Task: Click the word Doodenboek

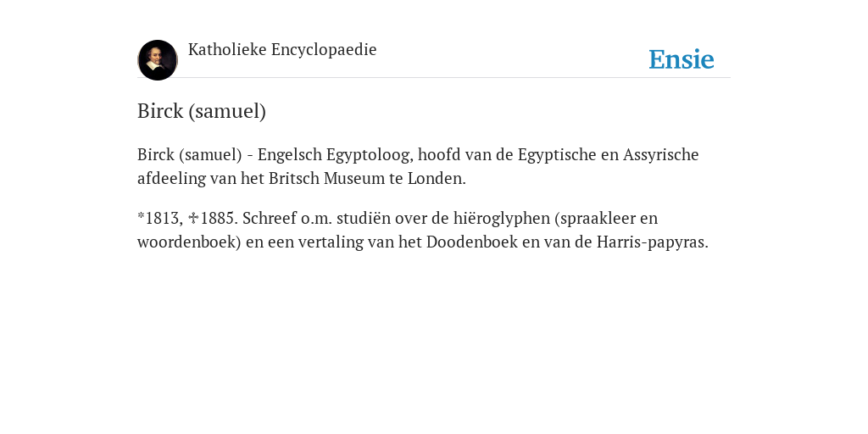Action: (471, 242)
